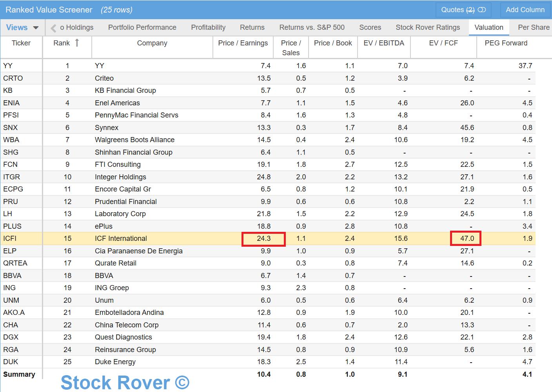Select the Valuation tab

[x=489, y=27]
